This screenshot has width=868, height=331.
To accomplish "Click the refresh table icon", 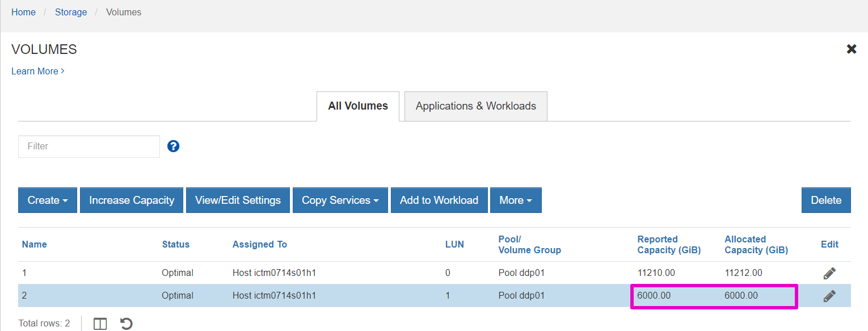I will (x=127, y=324).
